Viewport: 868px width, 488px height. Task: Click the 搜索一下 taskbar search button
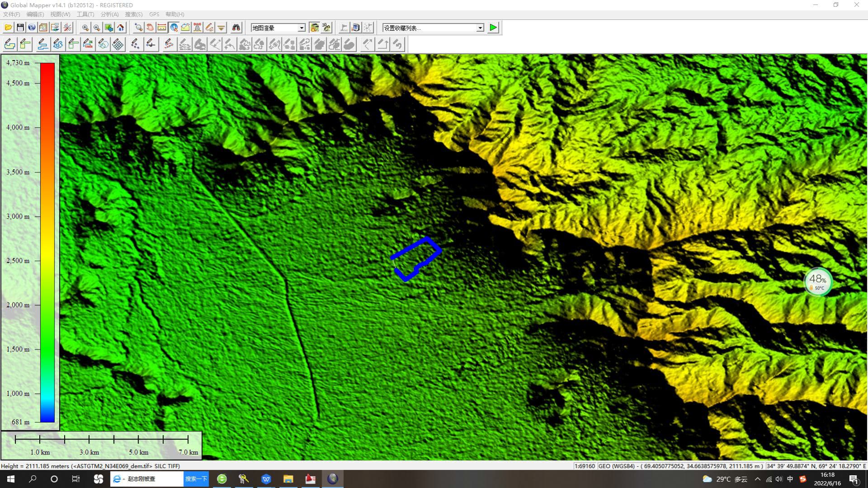pos(196,479)
